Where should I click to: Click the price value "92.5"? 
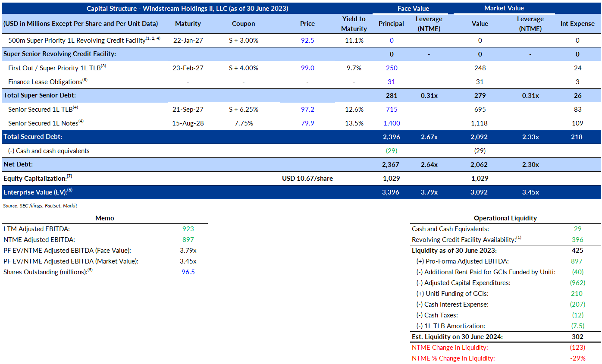307,41
